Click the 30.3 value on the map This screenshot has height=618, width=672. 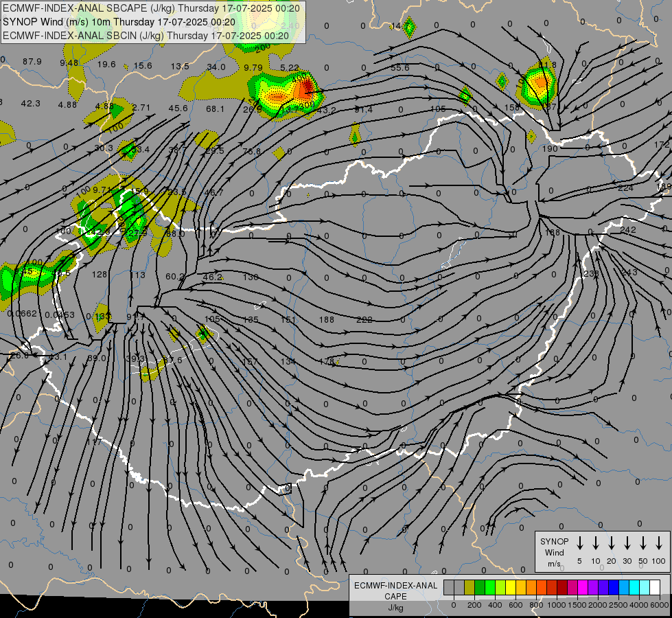pos(104,148)
